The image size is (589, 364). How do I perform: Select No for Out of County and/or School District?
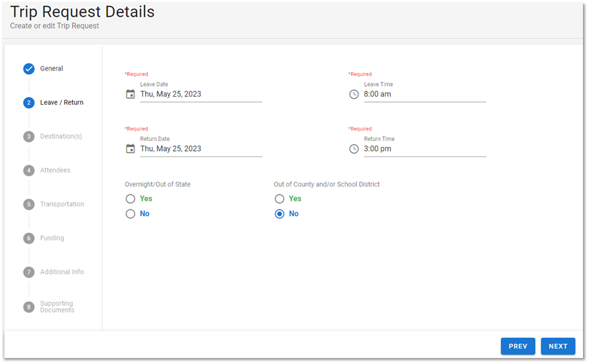[x=280, y=214]
